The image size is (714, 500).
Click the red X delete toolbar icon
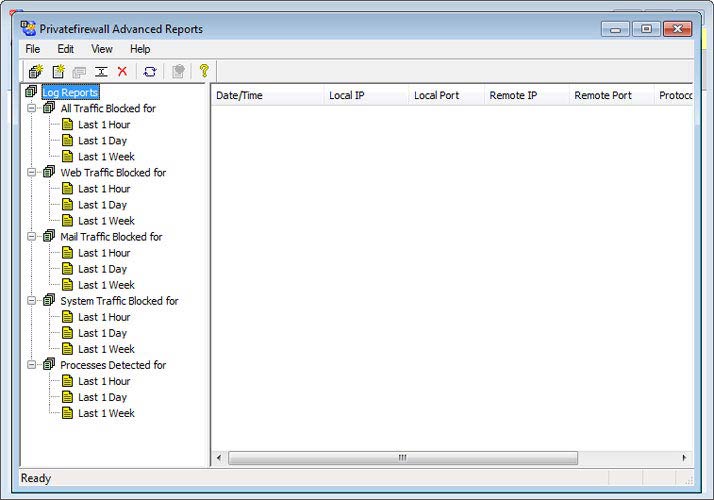122,71
